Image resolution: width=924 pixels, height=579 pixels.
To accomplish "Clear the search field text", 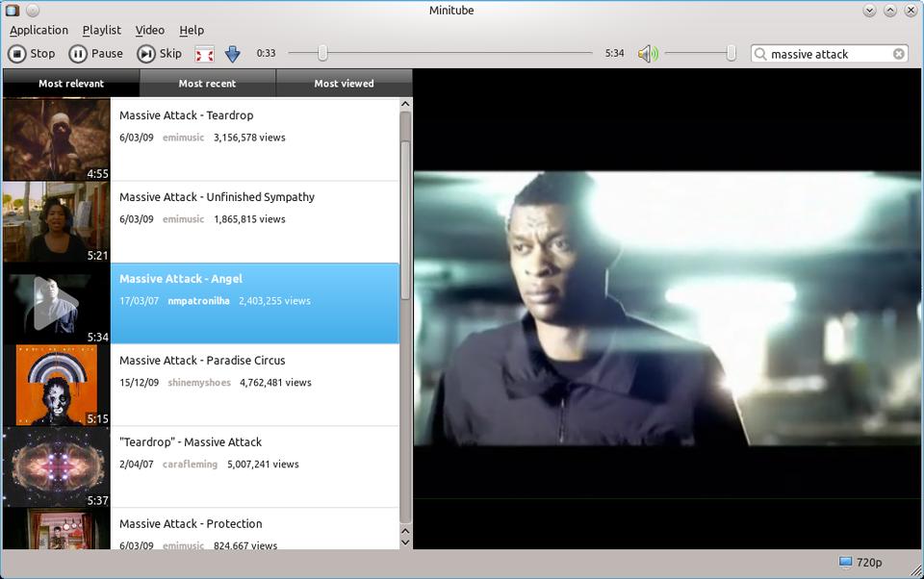I will pos(898,54).
